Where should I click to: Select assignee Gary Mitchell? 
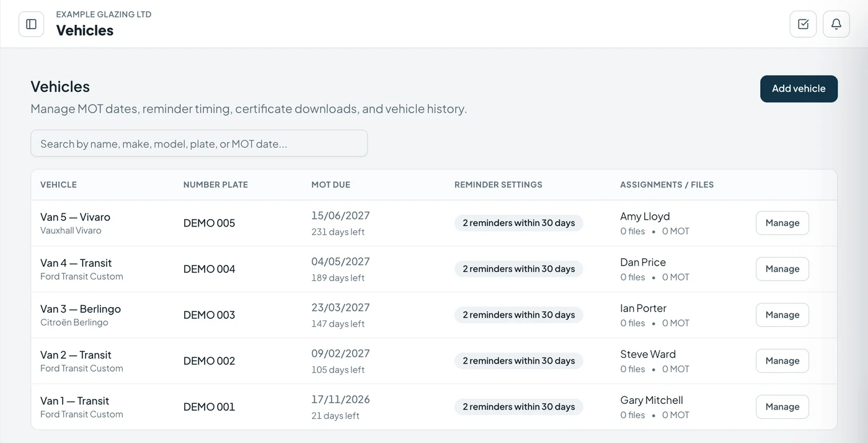point(652,400)
